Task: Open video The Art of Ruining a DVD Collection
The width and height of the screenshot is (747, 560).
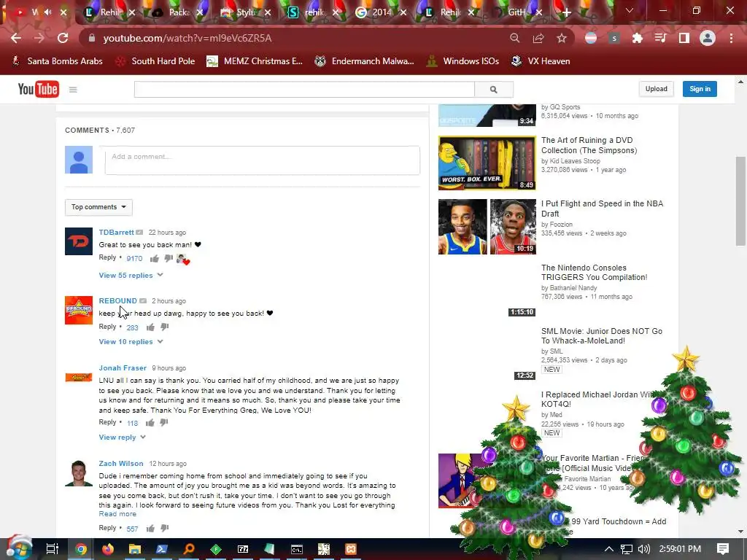Action: point(589,145)
